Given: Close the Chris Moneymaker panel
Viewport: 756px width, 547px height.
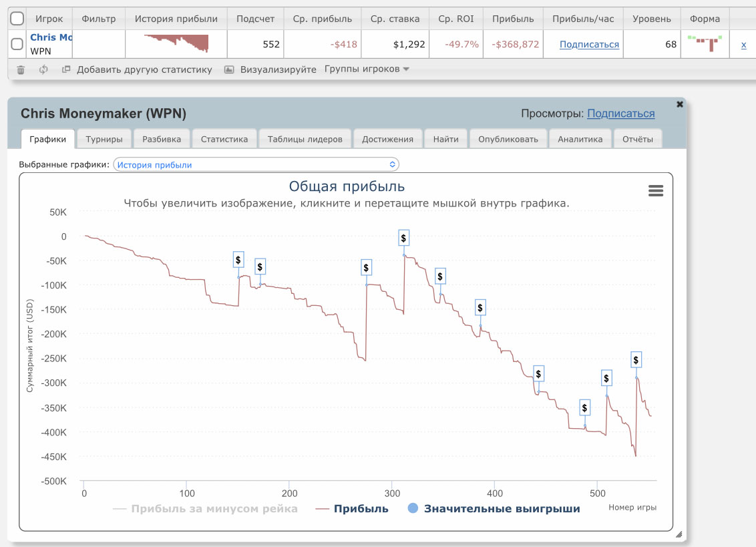Looking at the screenshot, I should coord(680,104).
